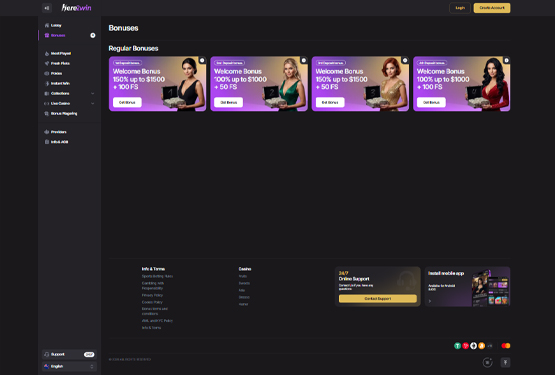Viewport: 555px width, 375px height.
Task: Open the Login page
Action: (460, 8)
